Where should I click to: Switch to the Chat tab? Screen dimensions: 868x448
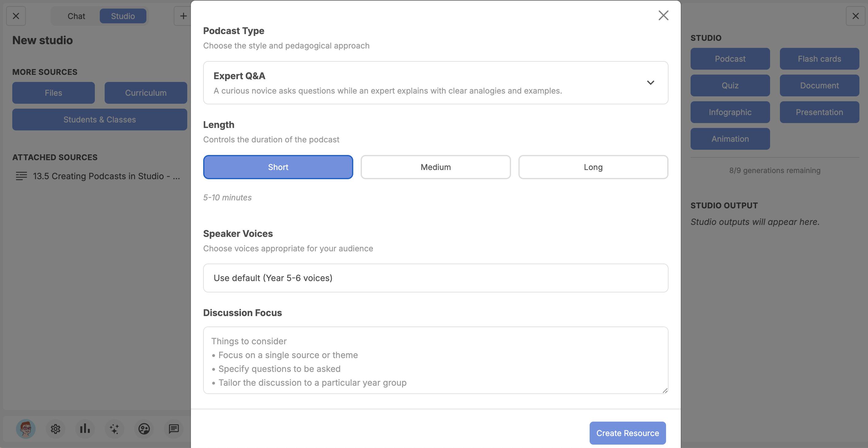[76, 16]
